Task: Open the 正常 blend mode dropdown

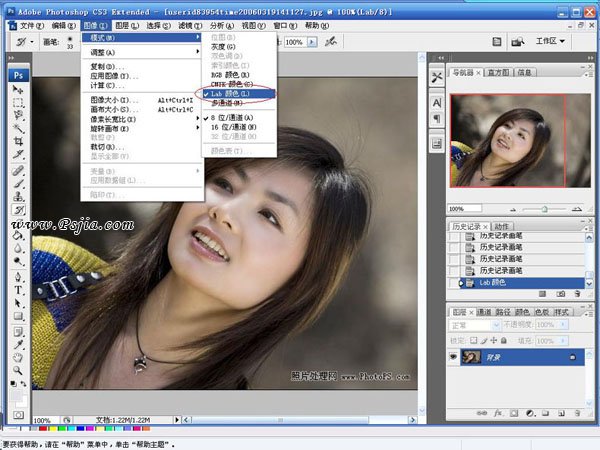Action: pyautogui.click(x=474, y=325)
